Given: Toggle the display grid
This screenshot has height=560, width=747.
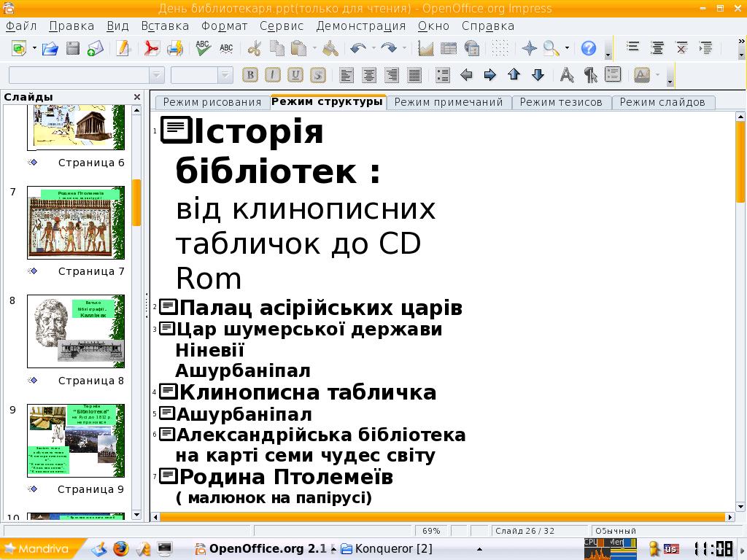Looking at the screenshot, I should 500,48.
